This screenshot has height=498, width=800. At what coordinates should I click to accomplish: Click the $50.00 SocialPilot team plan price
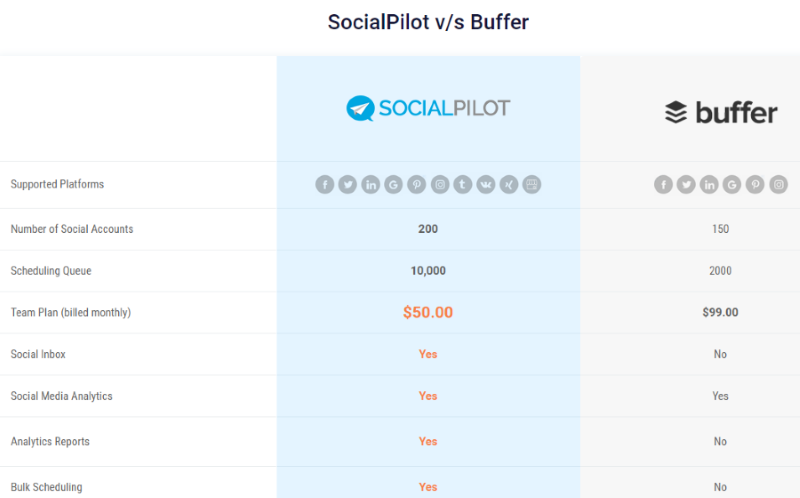click(x=428, y=312)
